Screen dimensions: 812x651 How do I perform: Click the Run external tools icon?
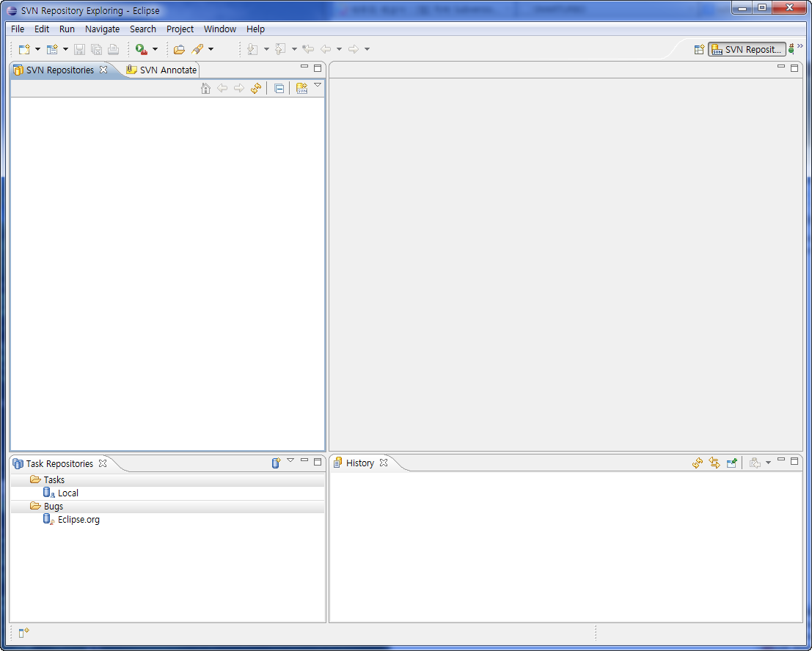(x=141, y=50)
